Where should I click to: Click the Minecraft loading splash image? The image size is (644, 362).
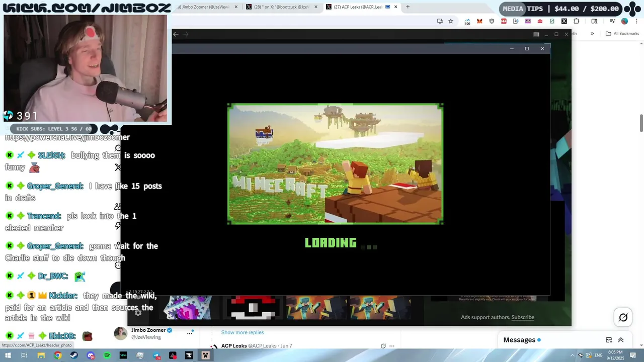pyautogui.click(x=335, y=164)
